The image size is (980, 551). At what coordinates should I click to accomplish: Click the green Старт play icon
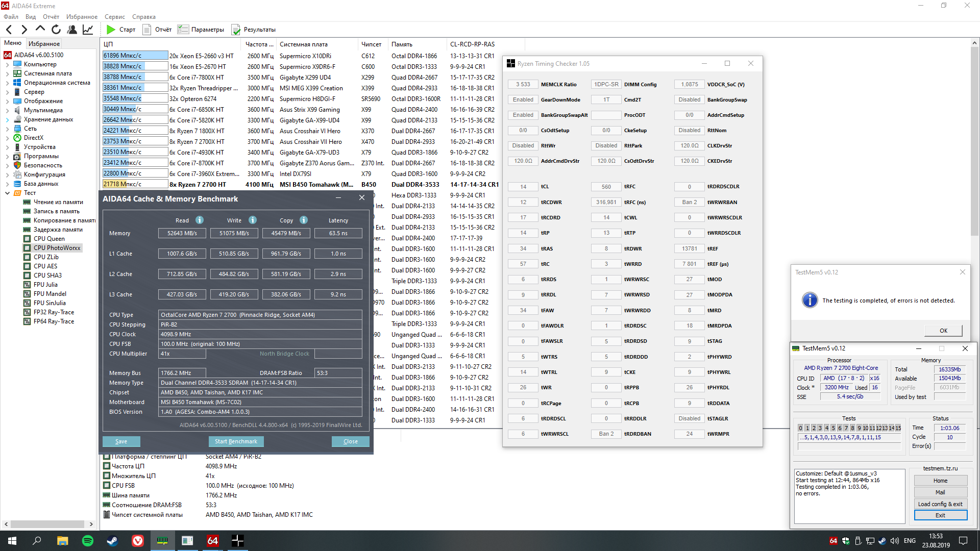[x=111, y=30]
